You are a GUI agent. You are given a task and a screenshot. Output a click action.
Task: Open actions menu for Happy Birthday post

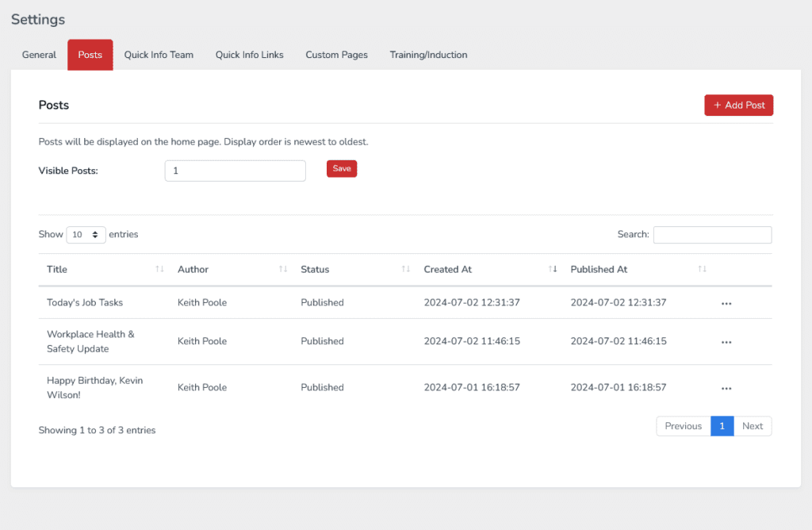pos(726,388)
